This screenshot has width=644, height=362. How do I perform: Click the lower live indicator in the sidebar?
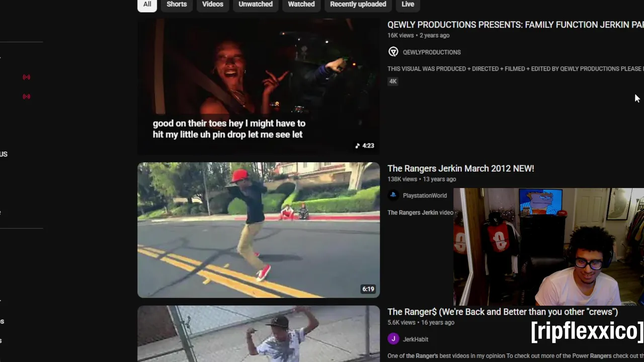pos(26,96)
